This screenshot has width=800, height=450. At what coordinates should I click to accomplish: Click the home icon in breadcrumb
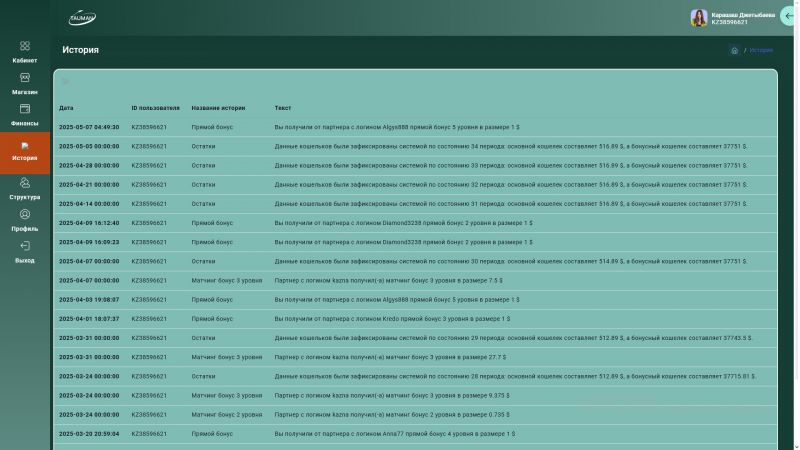[735, 50]
